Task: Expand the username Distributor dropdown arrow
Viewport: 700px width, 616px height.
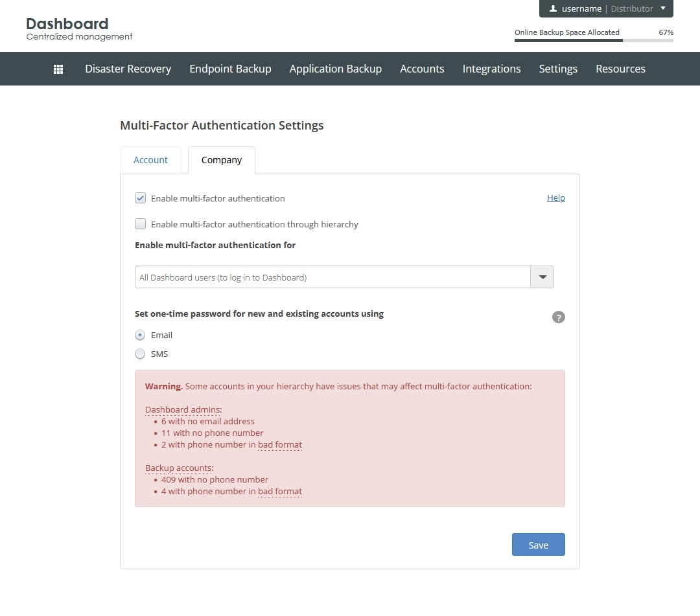Action: coord(663,8)
